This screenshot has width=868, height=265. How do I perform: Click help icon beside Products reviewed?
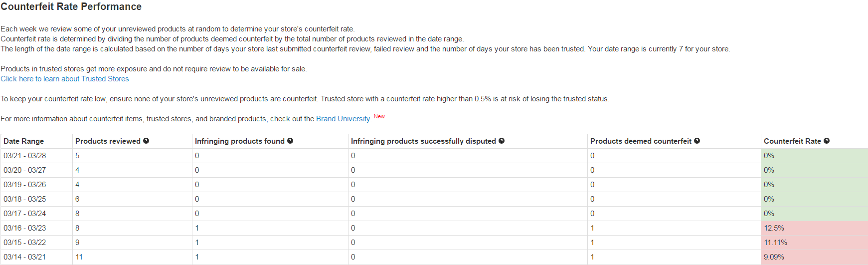(146, 141)
